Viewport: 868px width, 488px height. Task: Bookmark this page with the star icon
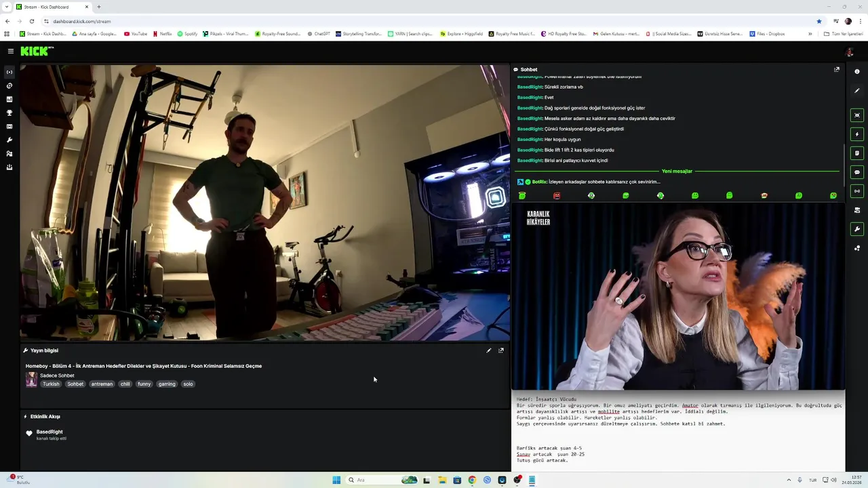[819, 21]
